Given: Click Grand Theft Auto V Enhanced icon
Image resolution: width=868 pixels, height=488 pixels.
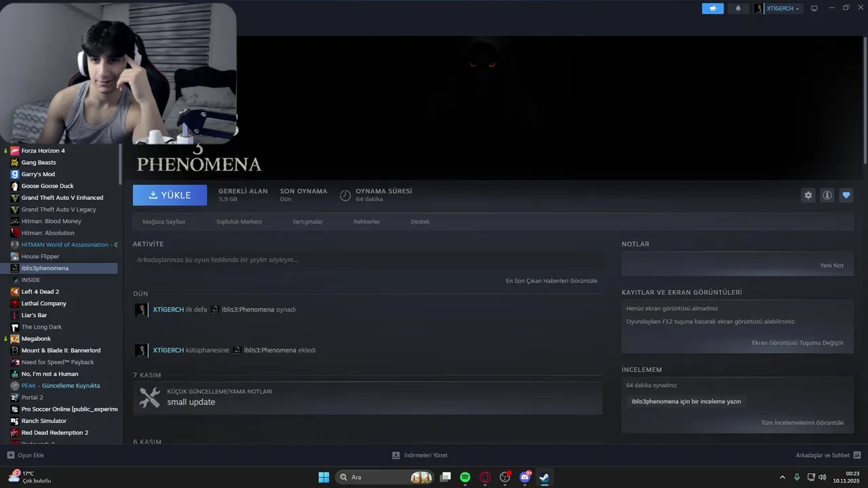Looking at the screenshot, I should click(15, 198).
